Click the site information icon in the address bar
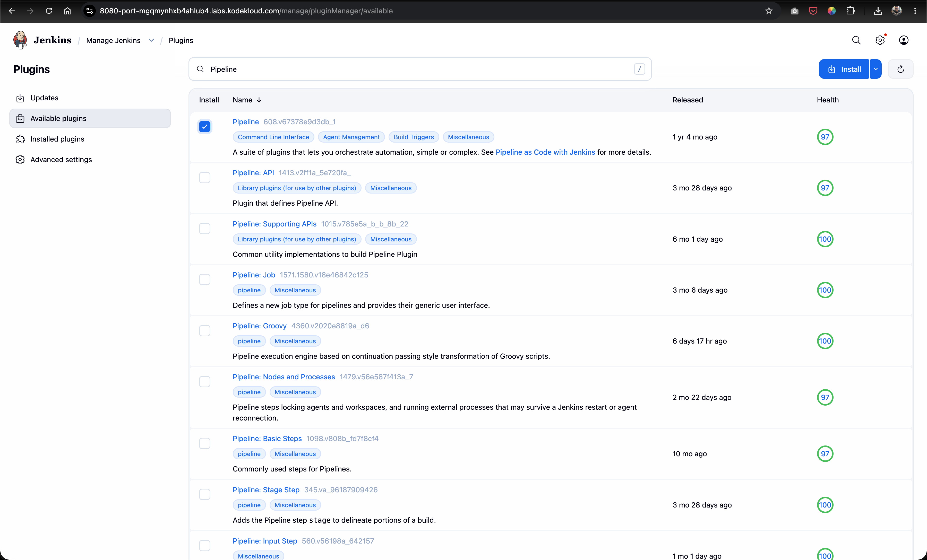The width and height of the screenshot is (927, 560). click(90, 11)
